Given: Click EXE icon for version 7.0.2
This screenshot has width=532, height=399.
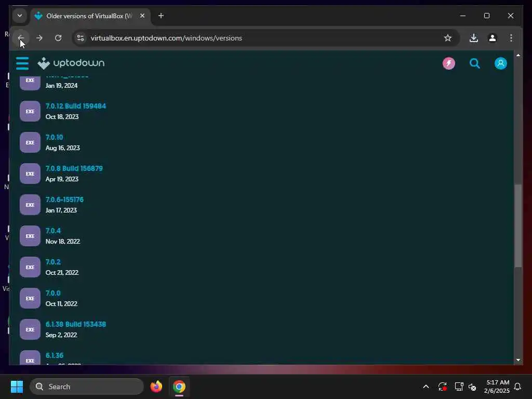Looking at the screenshot, I should tap(30, 268).
